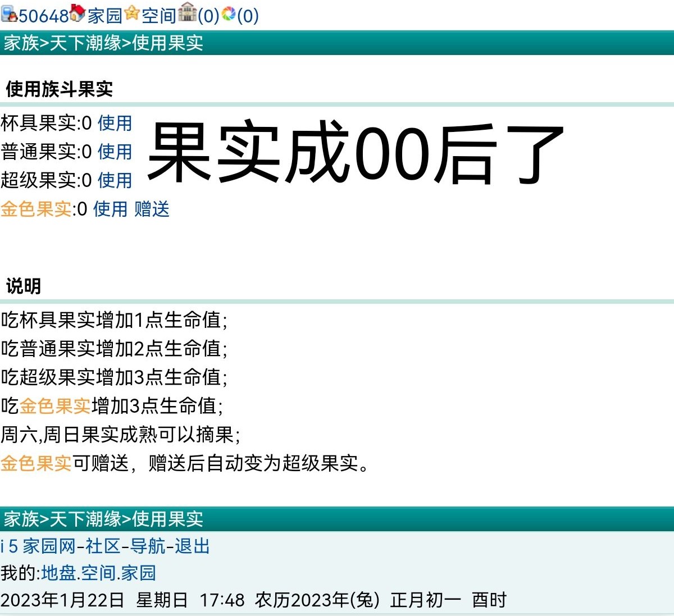Viewport: 674px width, 616px height.
Task: Open 空间 link in the top bar
Action: (159, 16)
